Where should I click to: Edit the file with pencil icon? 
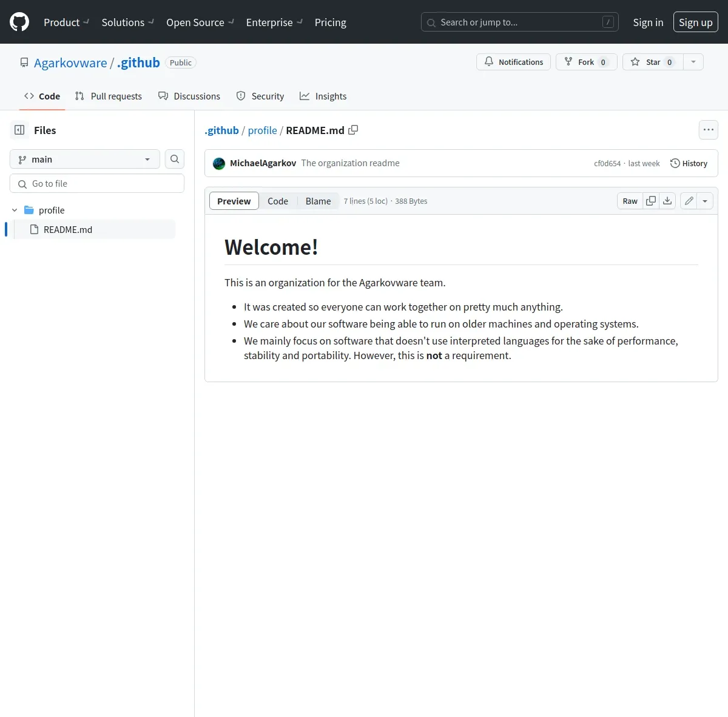tap(689, 201)
